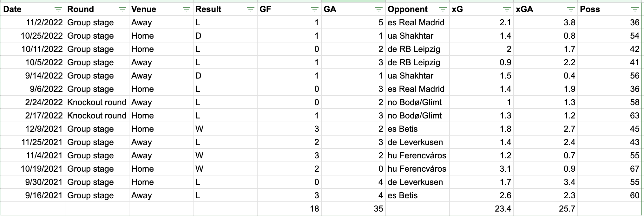Screen dimensions: 644x216
Task: Click the Result W cell for 12/9/2021
Action: coord(225,129)
